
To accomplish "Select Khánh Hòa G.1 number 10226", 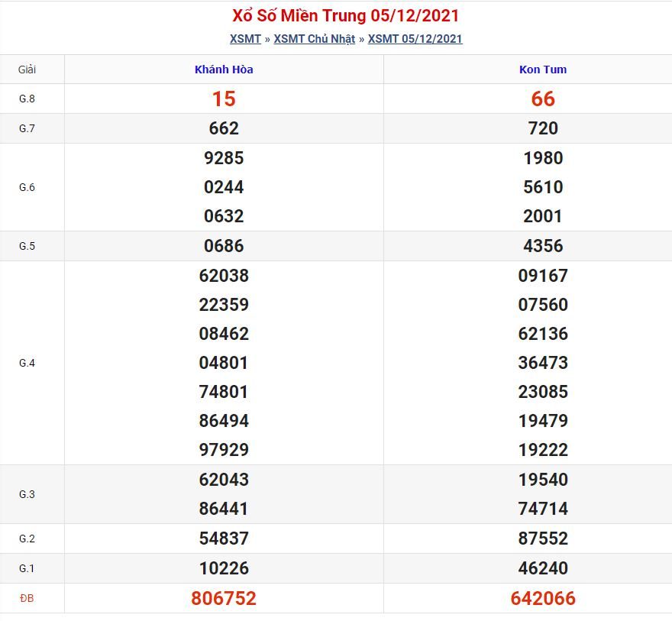I will click(x=224, y=568).
